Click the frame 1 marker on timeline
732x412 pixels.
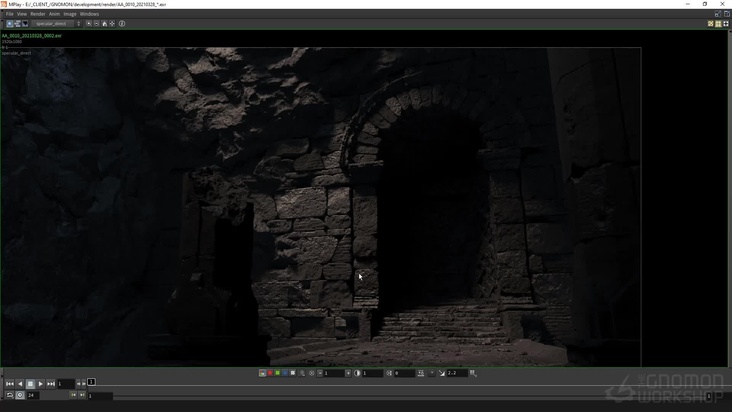pyautogui.click(x=91, y=382)
